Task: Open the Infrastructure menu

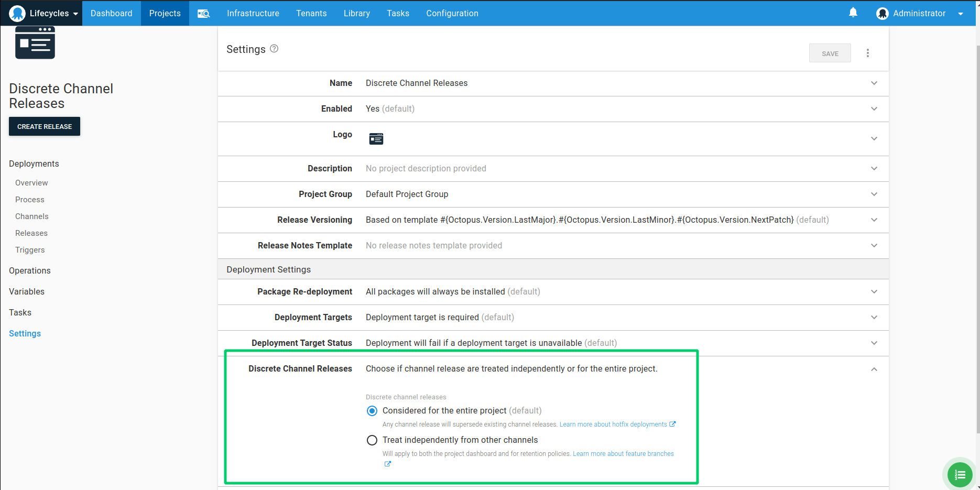Action: click(253, 14)
